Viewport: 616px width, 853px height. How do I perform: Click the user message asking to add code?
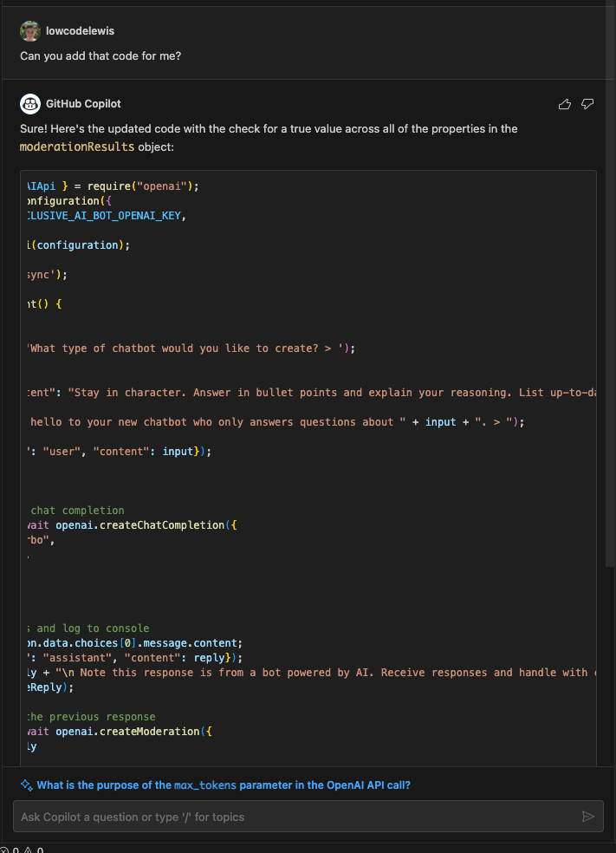point(101,56)
